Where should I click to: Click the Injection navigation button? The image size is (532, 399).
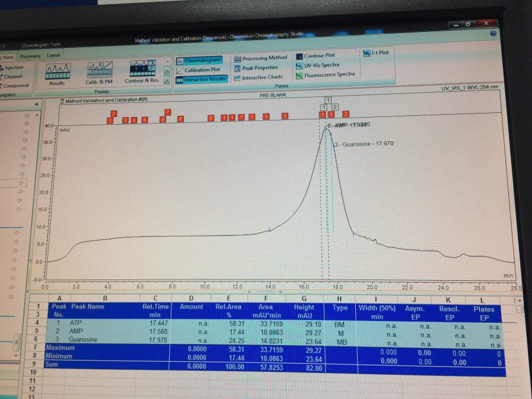(x=12, y=67)
